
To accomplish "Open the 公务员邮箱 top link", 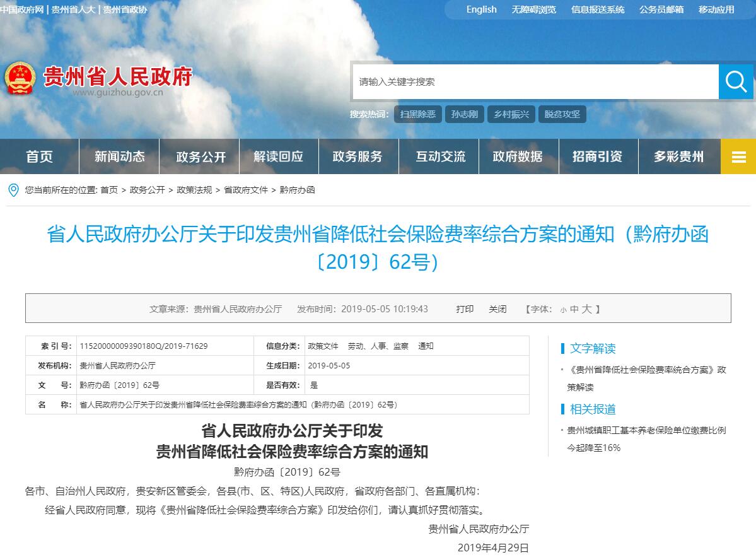I will [x=661, y=9].
